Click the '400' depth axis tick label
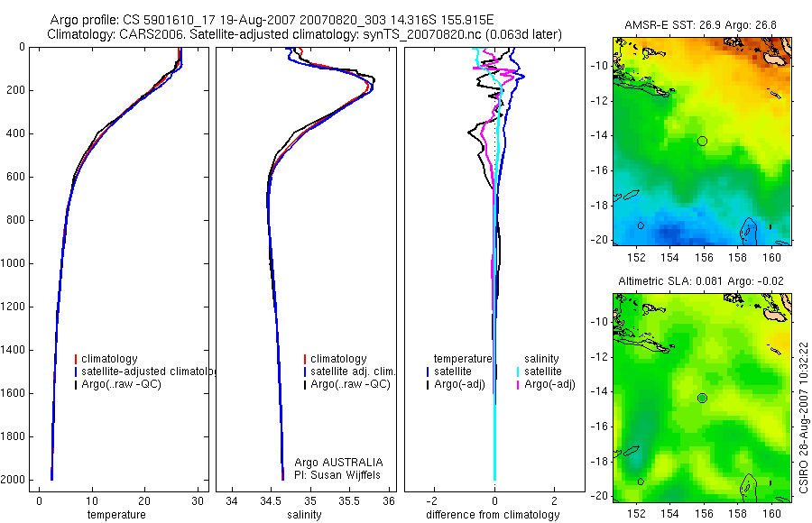Screen dimensions: 812x523 click(17, 133)
